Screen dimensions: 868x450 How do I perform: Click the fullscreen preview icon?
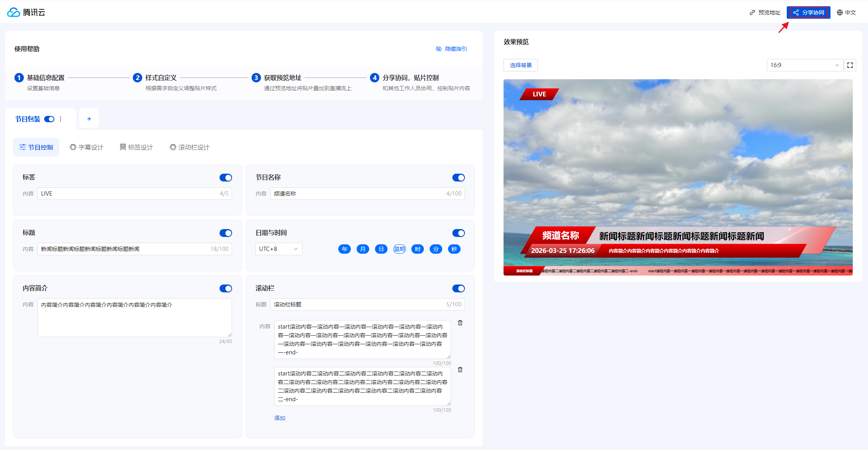[850, 65]
